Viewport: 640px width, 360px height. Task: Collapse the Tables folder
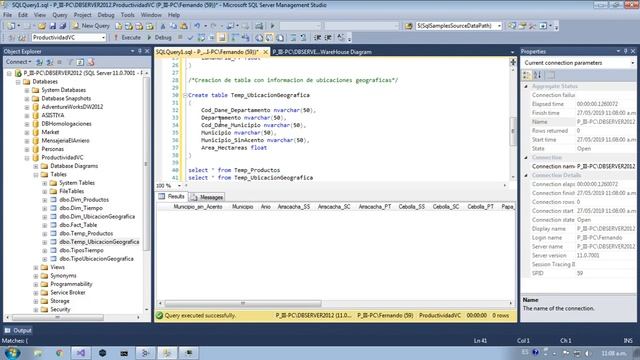click(36, 174)
